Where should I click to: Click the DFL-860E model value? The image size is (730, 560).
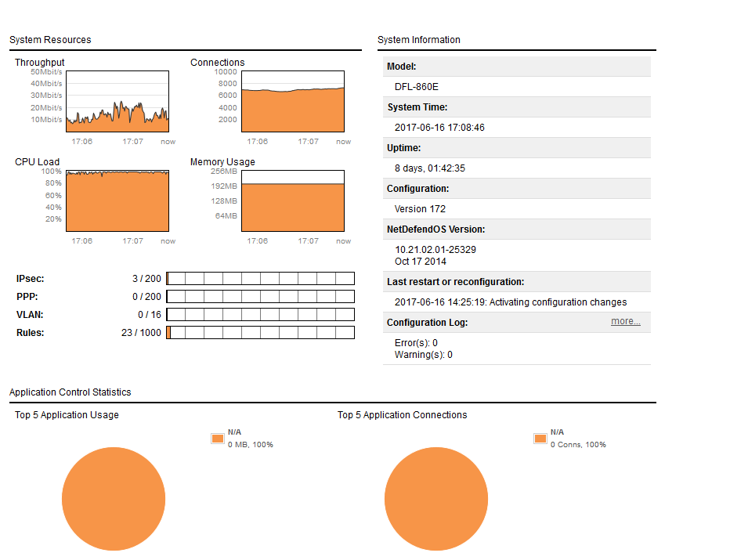click(417, 87)
